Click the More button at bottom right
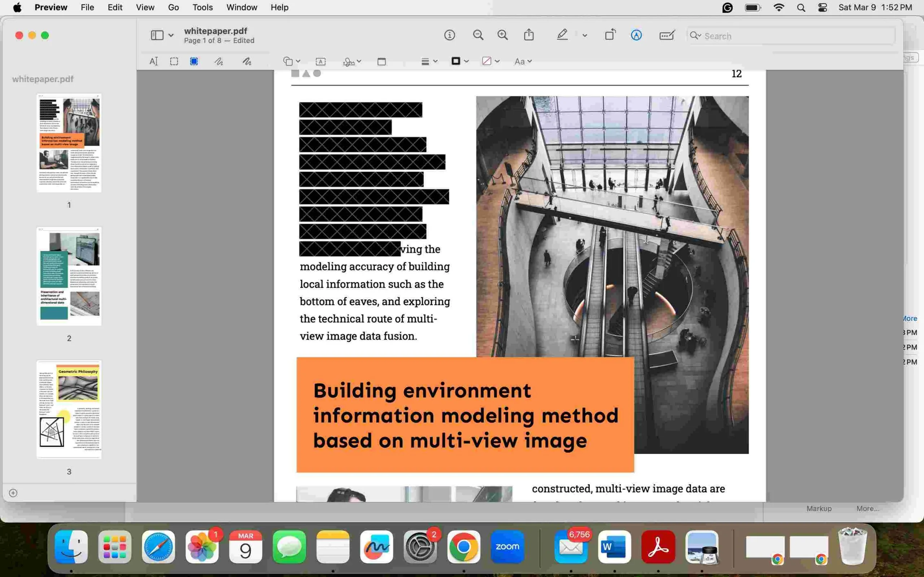The image size is (924, 577). click(867, 508)
